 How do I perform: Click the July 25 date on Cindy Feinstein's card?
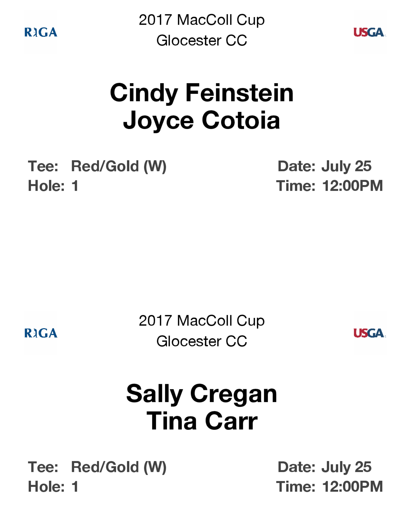[x=346, y=167]
